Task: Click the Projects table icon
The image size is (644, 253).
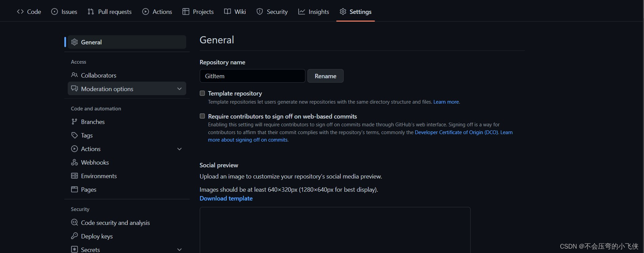Action: [x=186, y=12]
